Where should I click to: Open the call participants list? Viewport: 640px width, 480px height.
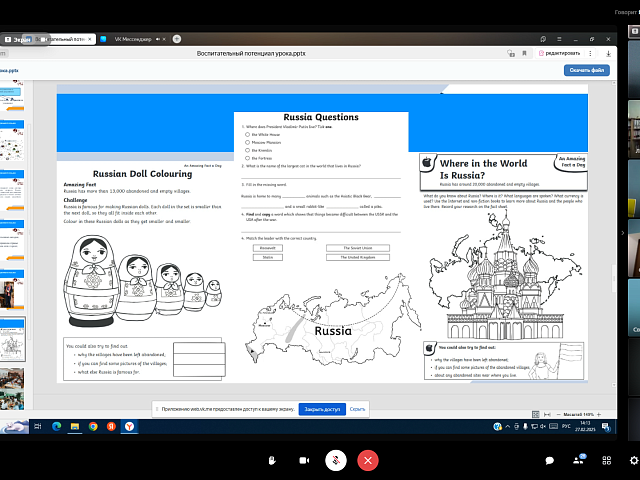(578, 460)
